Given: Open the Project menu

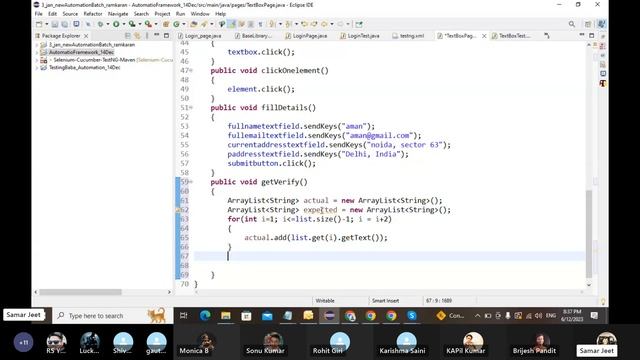Looking at the screenshot, I should coord(162,13).
